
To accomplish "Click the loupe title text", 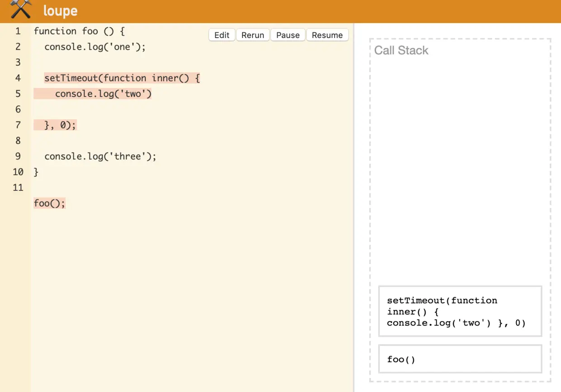I will tap(60, 10).
